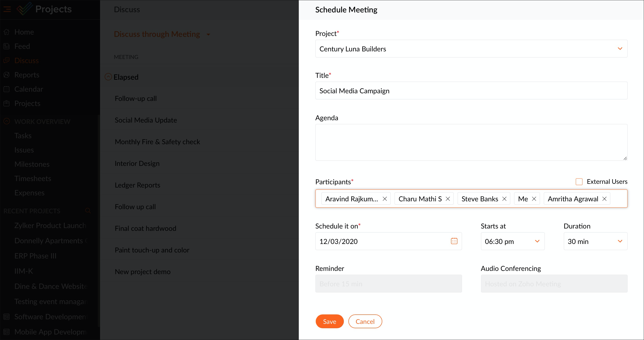
Task: Open Reports in the sidebar
Action: (27, 75)
